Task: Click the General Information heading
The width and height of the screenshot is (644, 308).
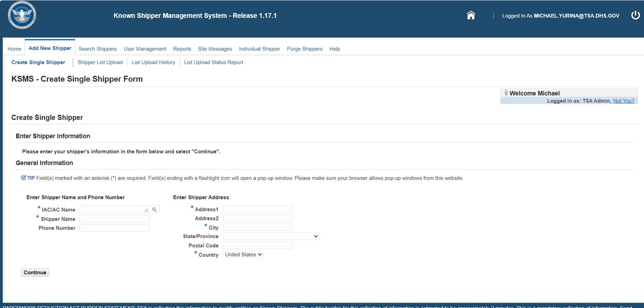Action: (44, 163)
